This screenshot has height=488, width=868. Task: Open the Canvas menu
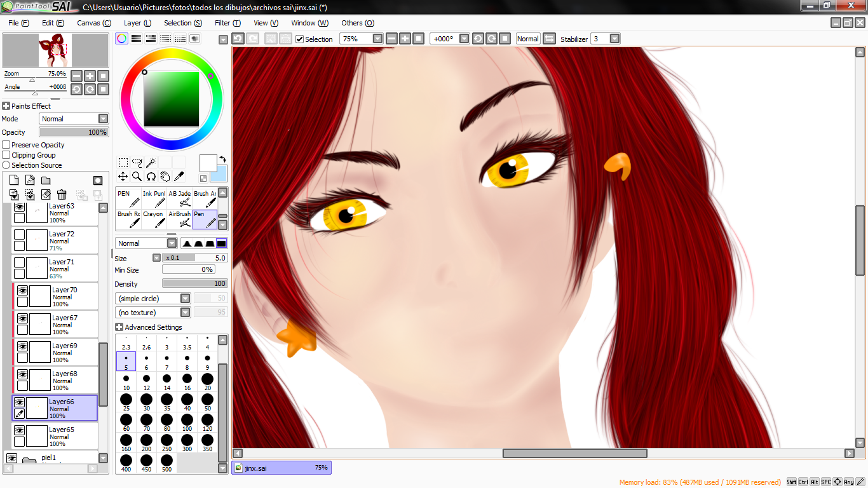click(93, 23)
